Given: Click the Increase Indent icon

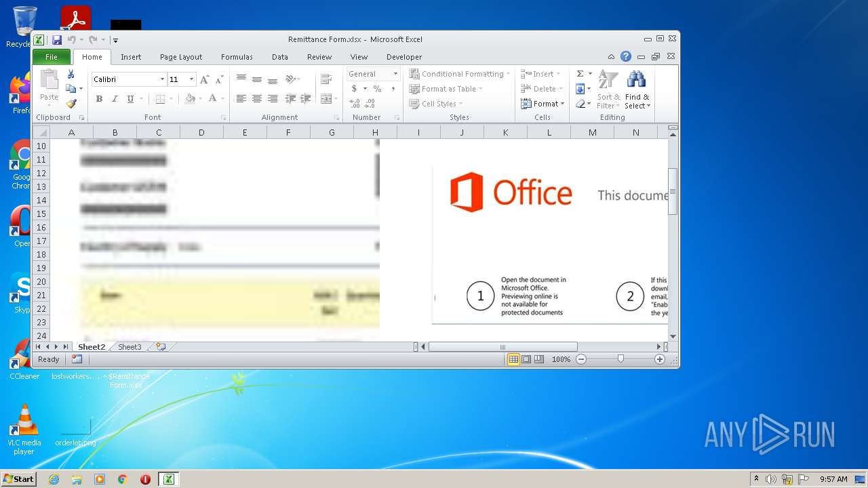Looking at the screenshot, I should point(305,99).
